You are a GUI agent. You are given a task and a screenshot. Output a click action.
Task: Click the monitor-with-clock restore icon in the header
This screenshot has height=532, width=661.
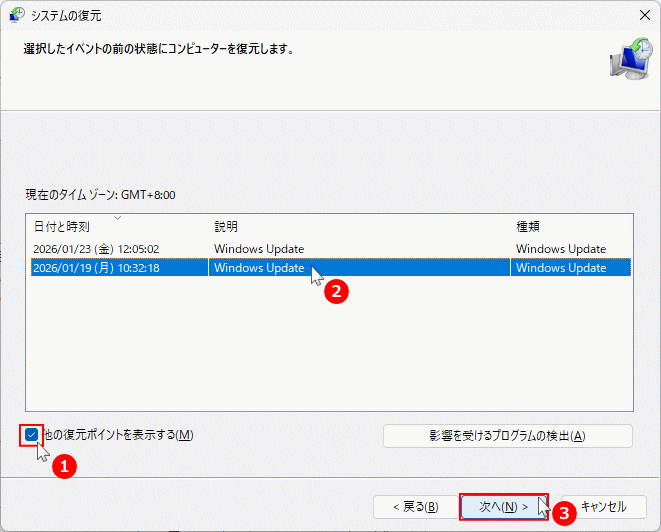click(631, 59)
